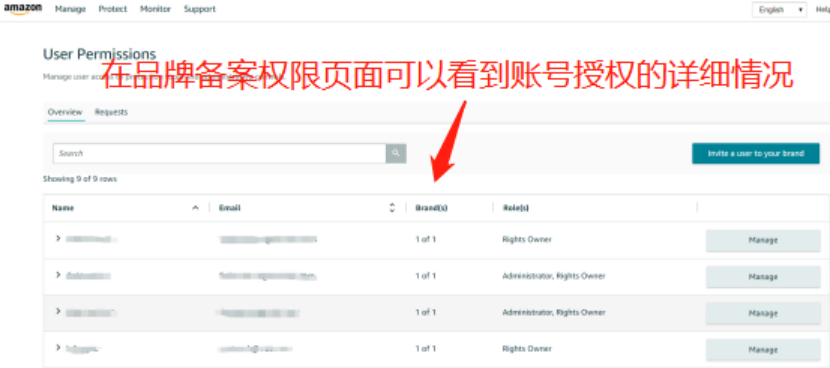Expand the first user row with Rights Owner
Viewport: 830px width, 368px height.
58,239
